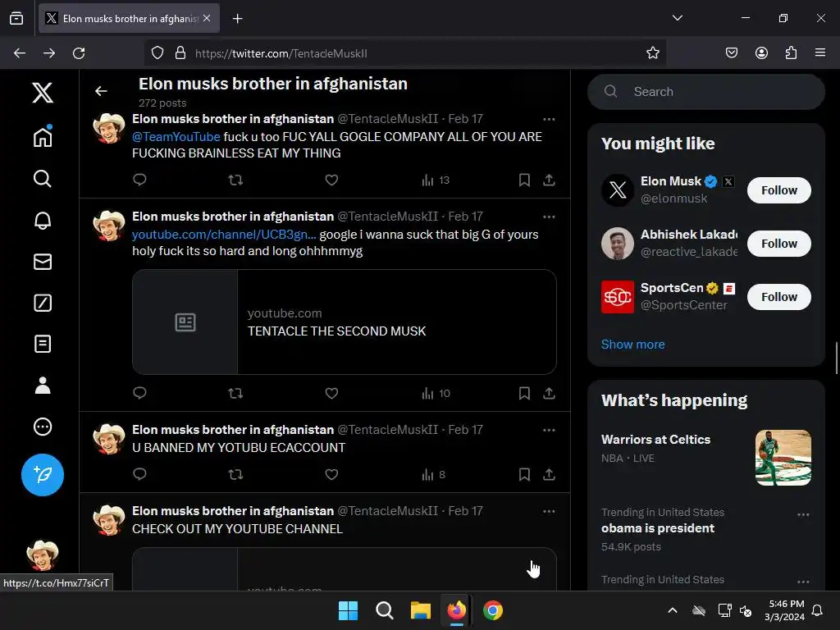View analytics showing 13 views
Image resolution: width=840 pixels, height=630 pixels.
[x=436, y=180]
